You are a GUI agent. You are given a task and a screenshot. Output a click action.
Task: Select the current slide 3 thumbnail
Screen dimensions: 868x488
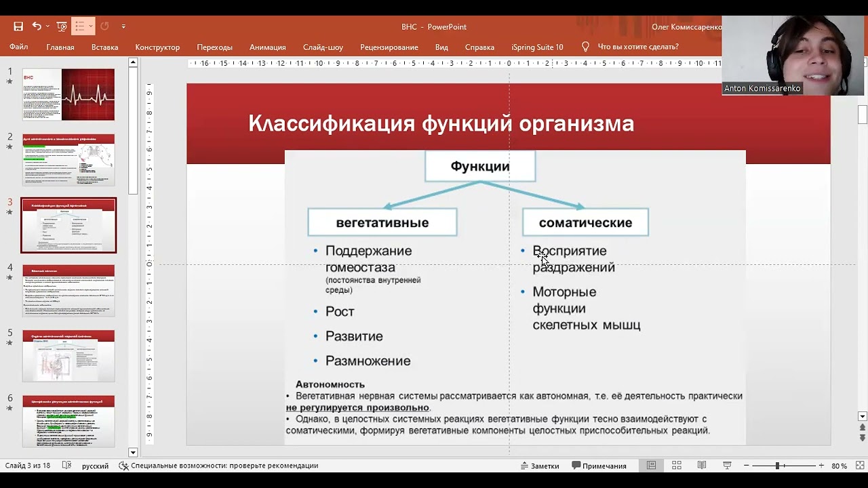(68, 225)
